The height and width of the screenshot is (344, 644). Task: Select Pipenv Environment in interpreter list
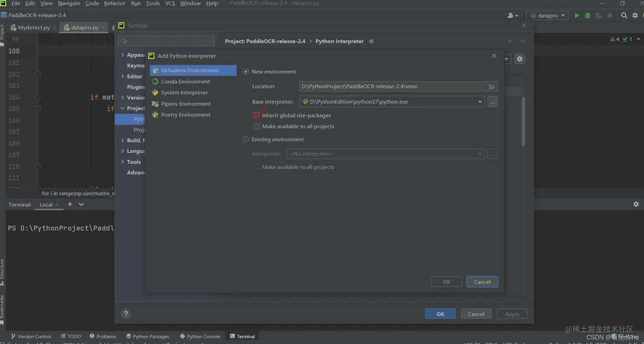tap(193, 104)
